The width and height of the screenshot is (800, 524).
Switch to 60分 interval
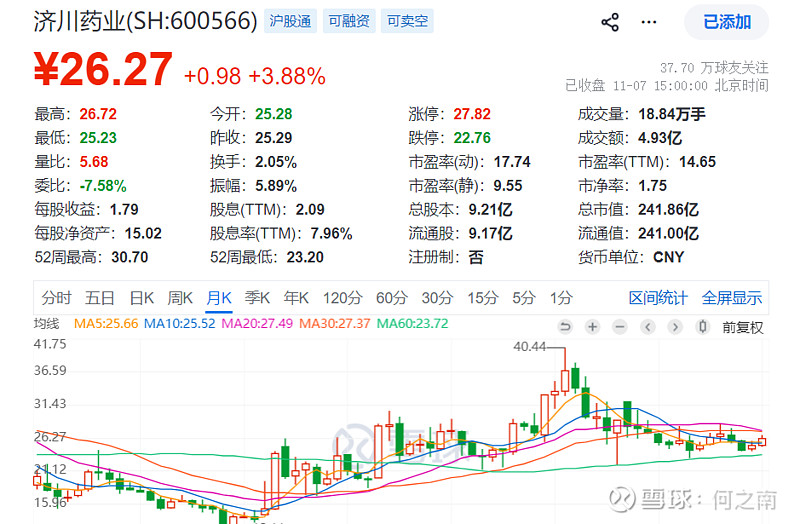click(392, 297)
